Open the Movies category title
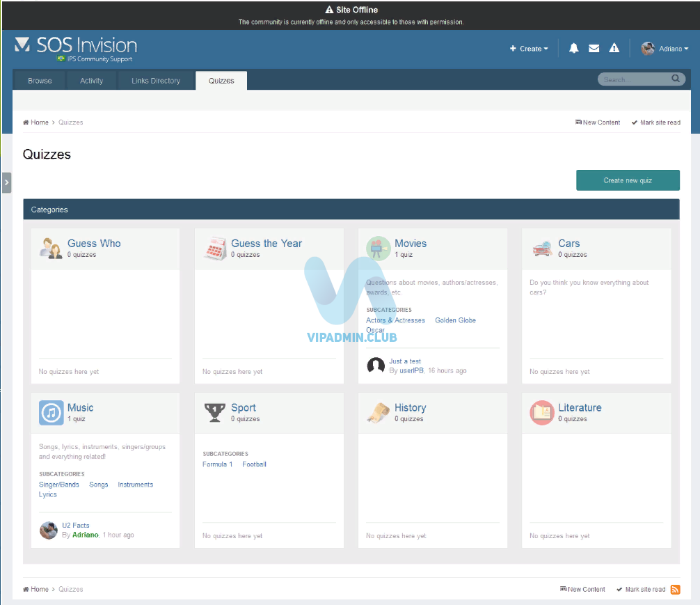The image size is (700, 605). (411, 243)
